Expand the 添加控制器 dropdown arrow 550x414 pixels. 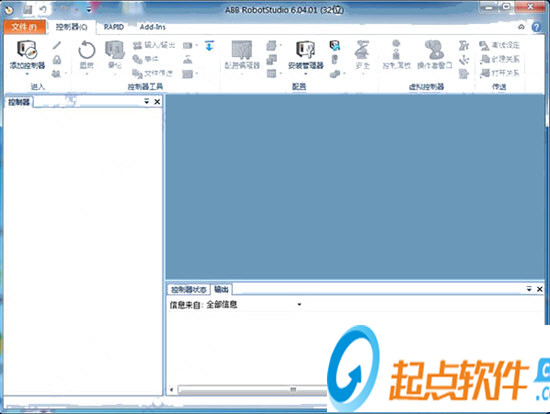point(27,74)
